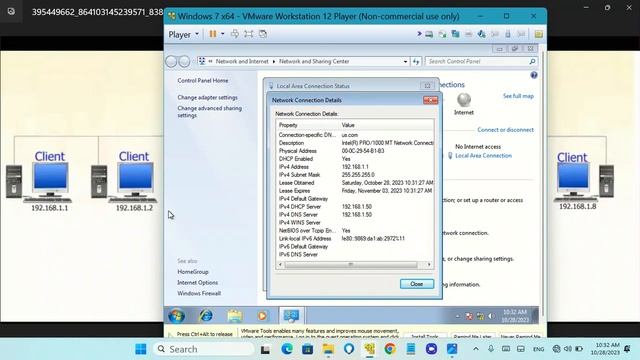Open the Windows 7 Start orb
Viewport: 640px width, 360px height.
pos(176,316)
